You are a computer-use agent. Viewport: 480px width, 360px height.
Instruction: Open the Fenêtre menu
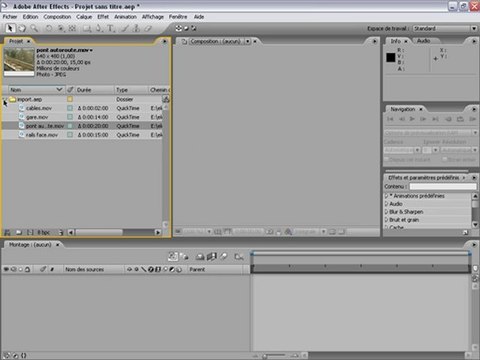[x=178, y=17]
